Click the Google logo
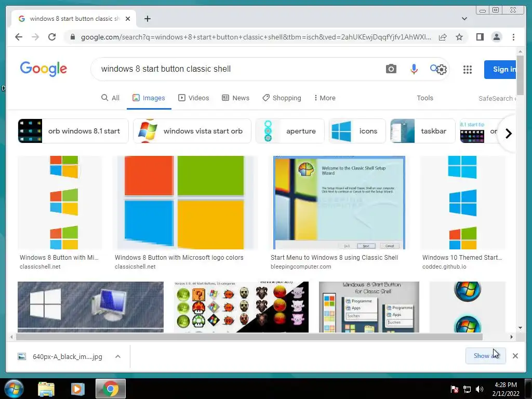532x399 pixels. tap(44, 69)
